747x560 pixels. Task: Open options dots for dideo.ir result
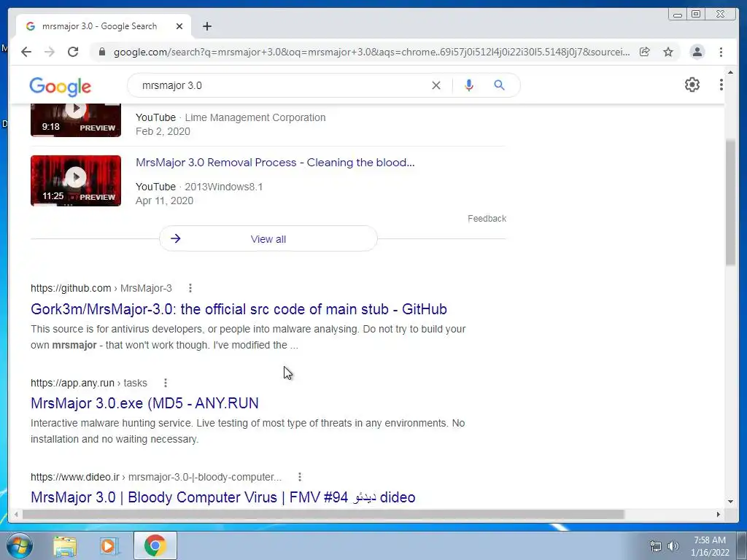tap(300, 477)
